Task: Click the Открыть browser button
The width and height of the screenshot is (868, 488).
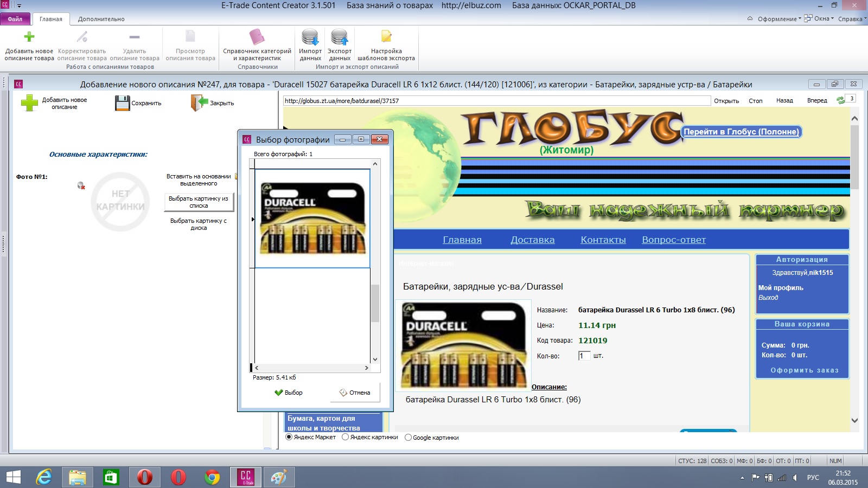Action: tap(726, 101)
